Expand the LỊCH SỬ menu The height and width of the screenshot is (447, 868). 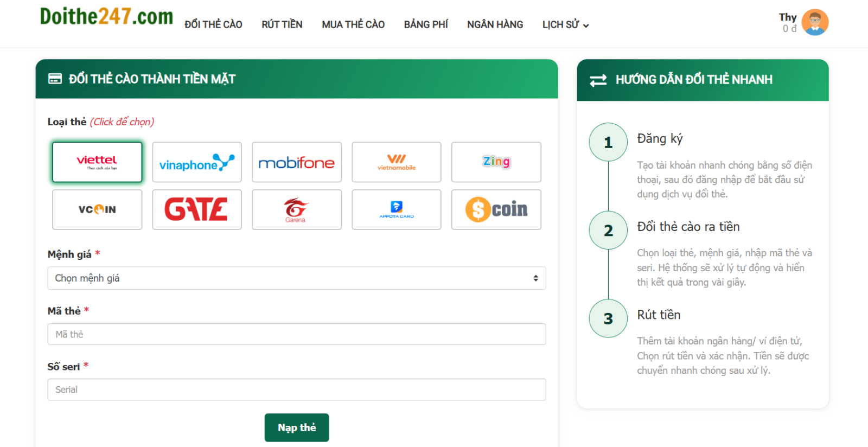click(566, 24)
